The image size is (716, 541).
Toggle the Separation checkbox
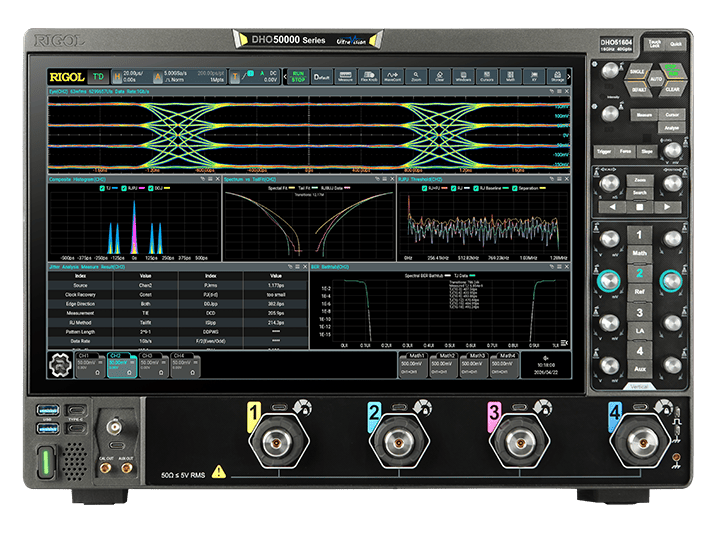[515, 188]
